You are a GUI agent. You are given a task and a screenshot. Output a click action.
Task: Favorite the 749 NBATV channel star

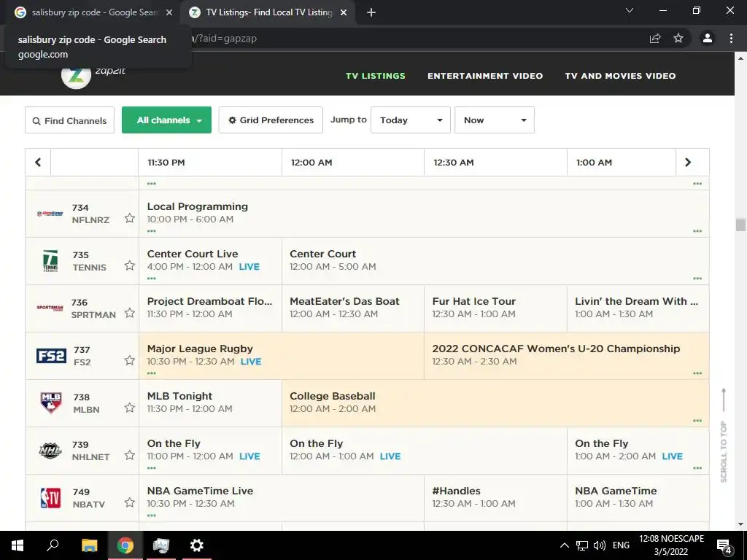coord(130,502)
